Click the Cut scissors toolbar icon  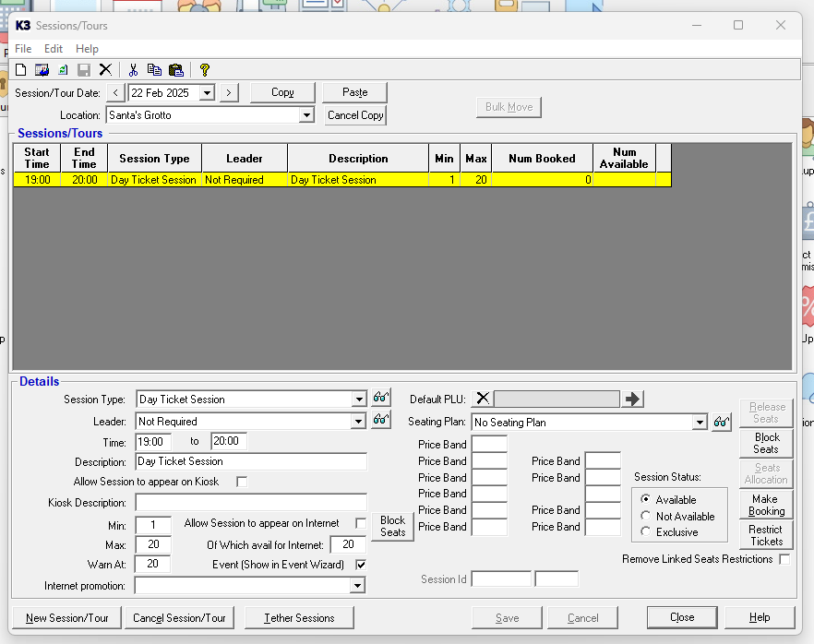click(133, 70)
